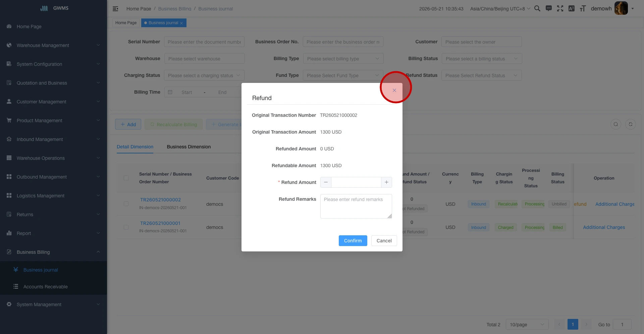Viewport: 644px width, 334px height.
Task: Click the System Configuration sidebar icon
Action: 9,64
